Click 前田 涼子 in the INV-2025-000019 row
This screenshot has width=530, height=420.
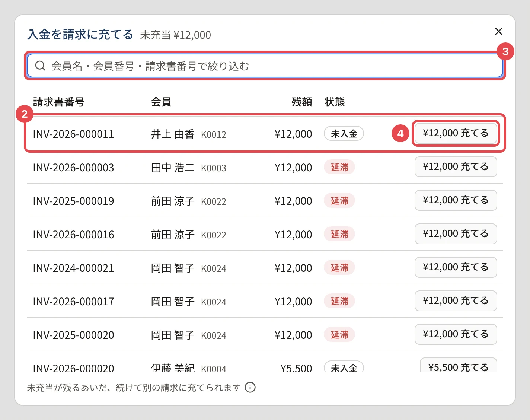click(173, 201)
